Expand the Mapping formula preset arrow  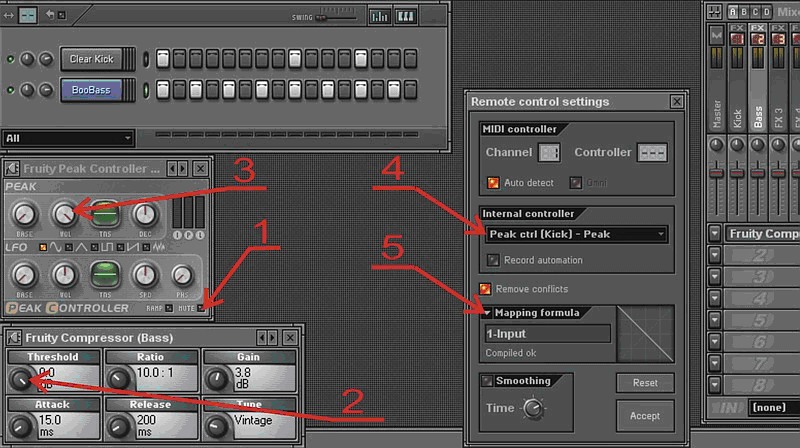(x=488, y=313)
